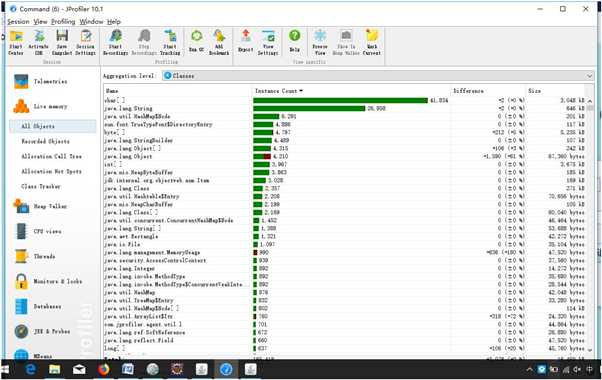
Task: Select the java.lang.Class row
Action: click(345, 188)
